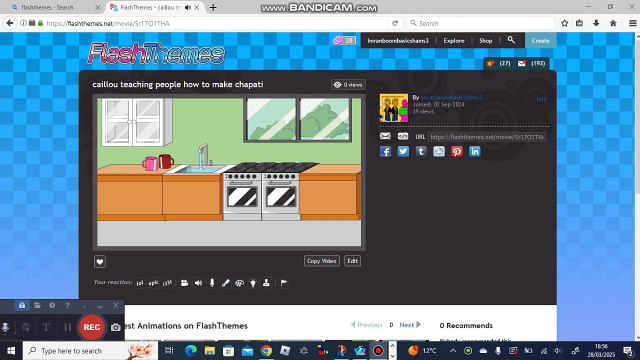Open Google Chrome from the taskbar
This screenshot has width=640, height=360.
click(x=267, y=351)
